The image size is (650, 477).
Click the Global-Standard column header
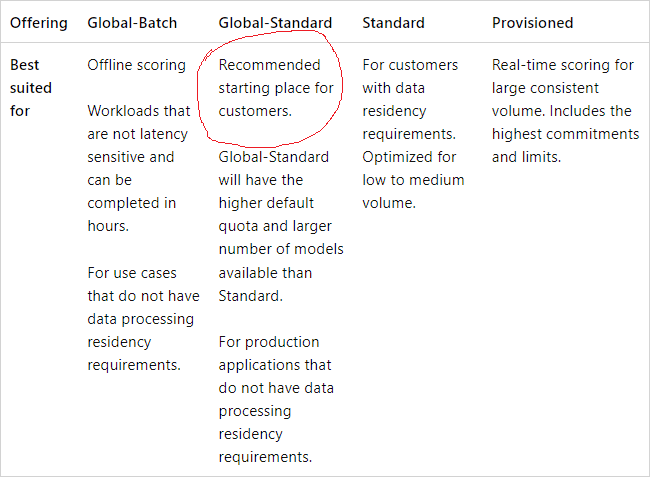pyautogui.click(x=274, y=22)
